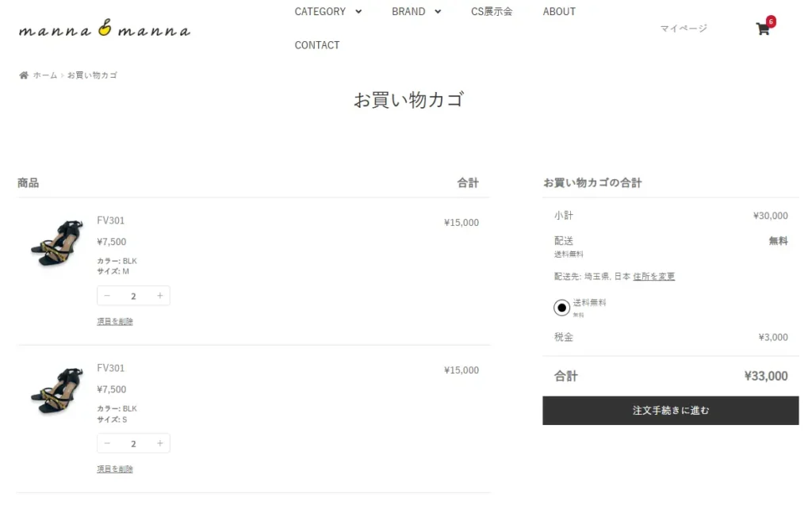Click quantity field of FV301 size M
Viewport: 812px width, 517px height.
point(133,296)
